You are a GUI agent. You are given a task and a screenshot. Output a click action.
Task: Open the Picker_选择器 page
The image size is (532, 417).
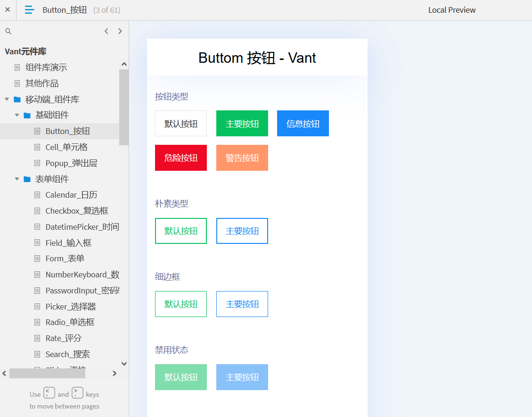click(71, 307)
